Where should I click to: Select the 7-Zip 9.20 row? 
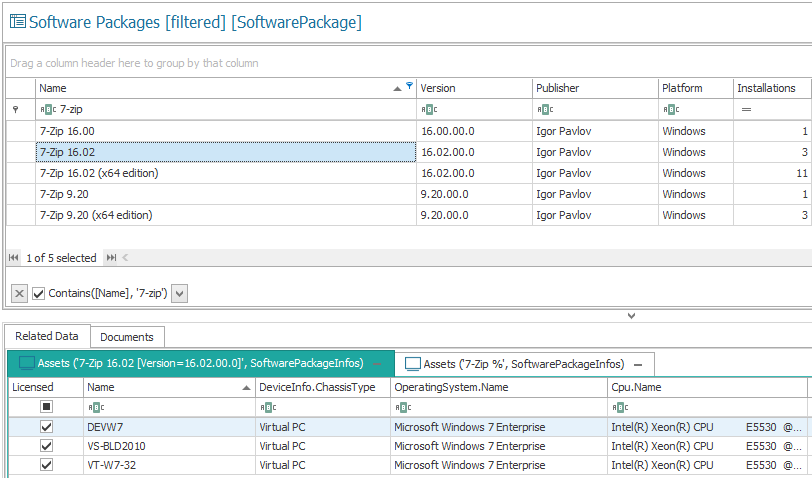[408, 194]
